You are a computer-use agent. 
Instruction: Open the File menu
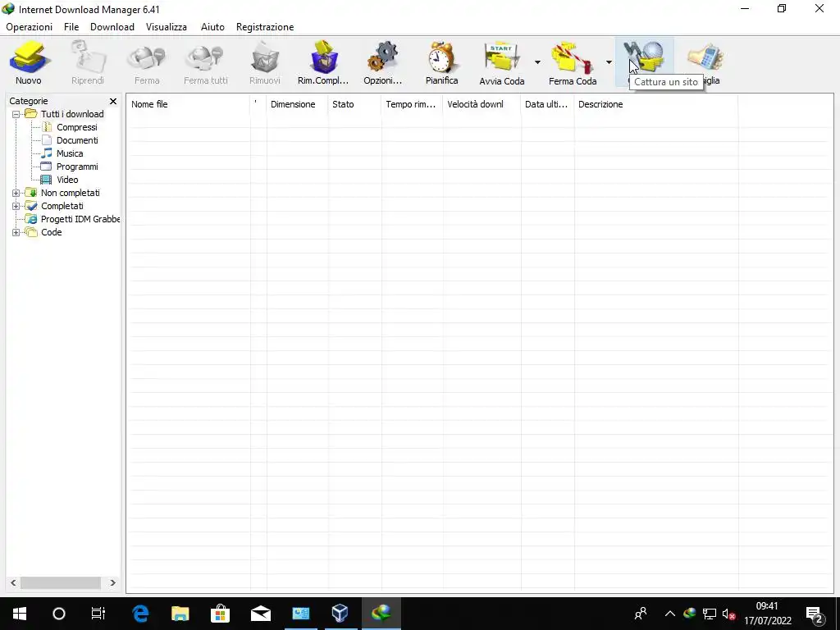pos(71,27)
